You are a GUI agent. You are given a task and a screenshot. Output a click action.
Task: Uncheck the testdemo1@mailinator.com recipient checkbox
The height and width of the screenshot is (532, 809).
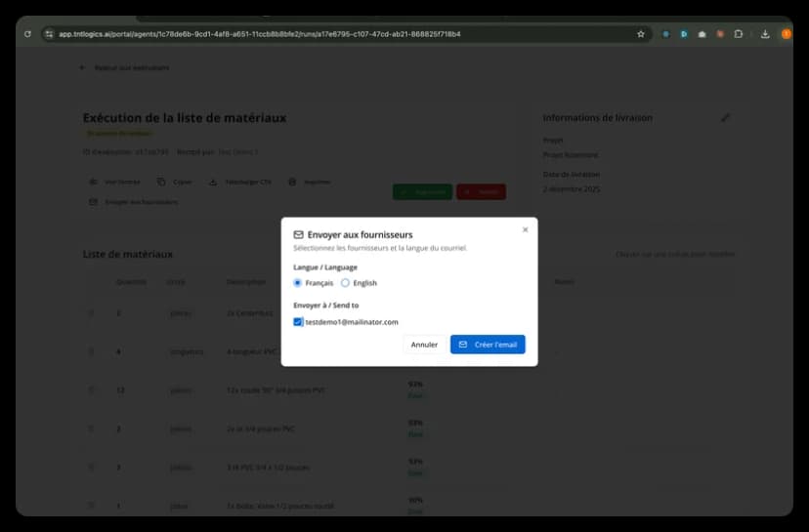[x=298, y=322]
